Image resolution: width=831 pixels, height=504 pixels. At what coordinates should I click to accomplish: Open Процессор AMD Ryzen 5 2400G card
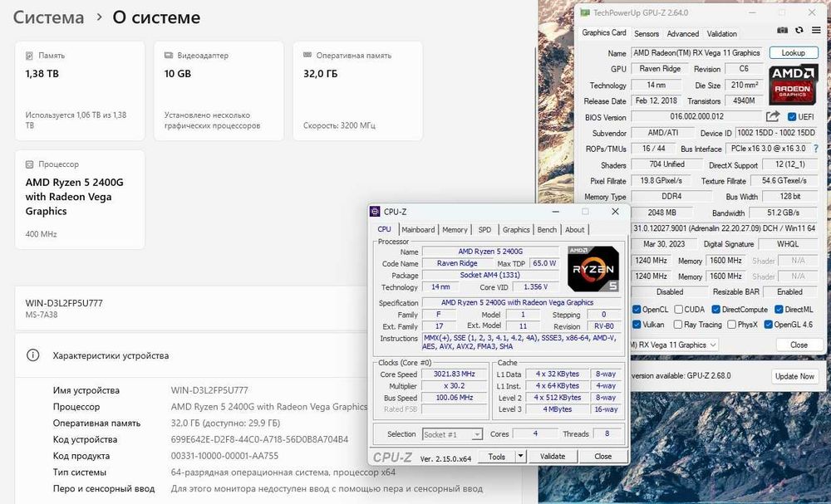(x=80, y=199)
